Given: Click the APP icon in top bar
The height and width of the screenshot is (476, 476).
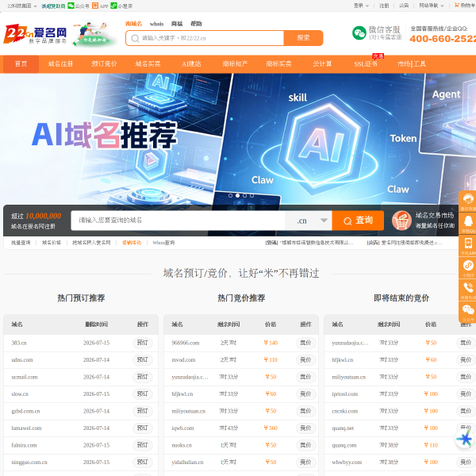Looking at the screenshot, I should 95,6.
